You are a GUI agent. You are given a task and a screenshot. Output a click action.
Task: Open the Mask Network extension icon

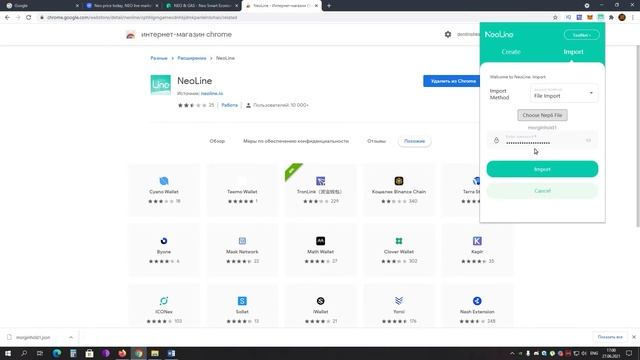pos(242,241)
